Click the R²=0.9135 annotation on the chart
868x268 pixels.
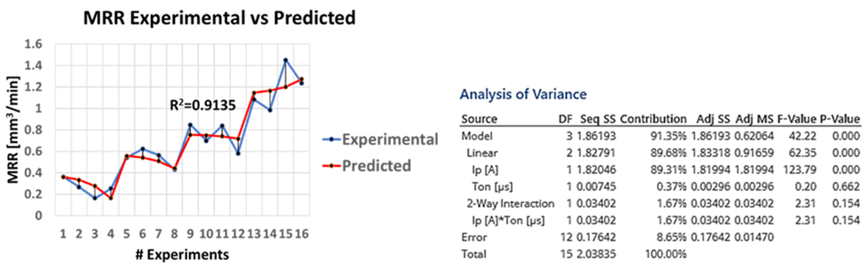202,106
